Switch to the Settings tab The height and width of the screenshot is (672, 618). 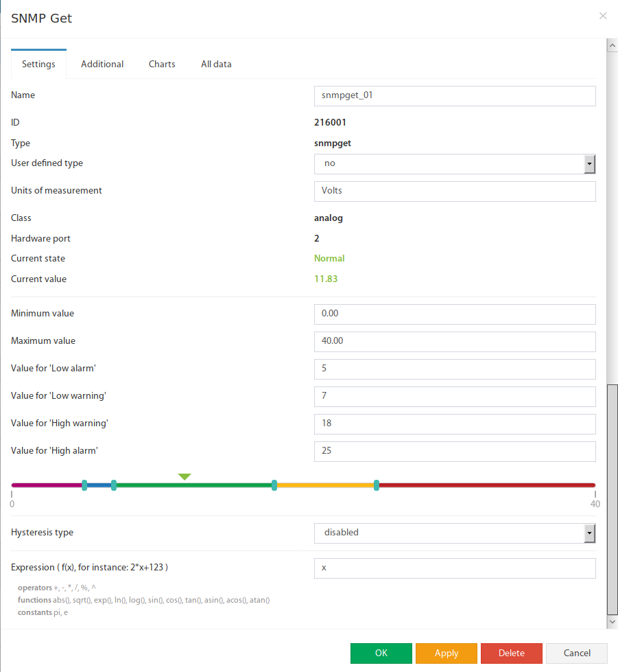tap(38, 65)
